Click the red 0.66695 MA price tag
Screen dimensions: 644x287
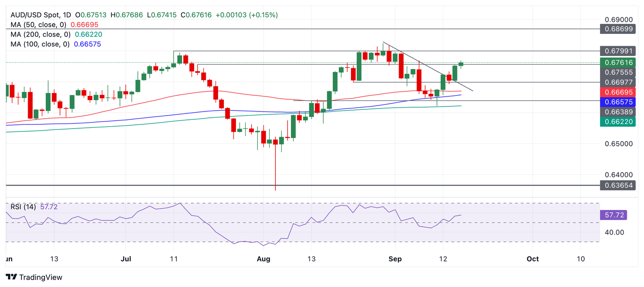point(618,91)
